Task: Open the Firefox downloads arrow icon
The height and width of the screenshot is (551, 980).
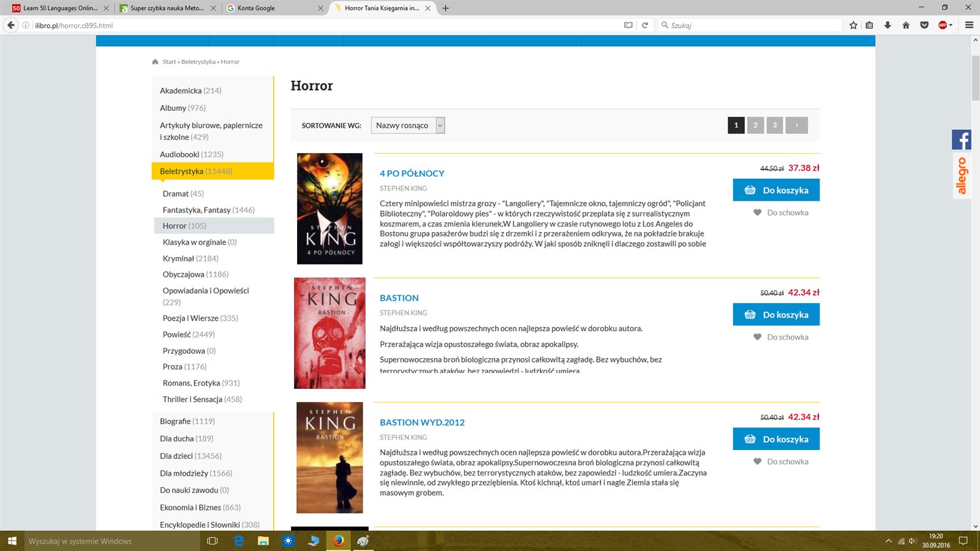Action: (888, 25)
